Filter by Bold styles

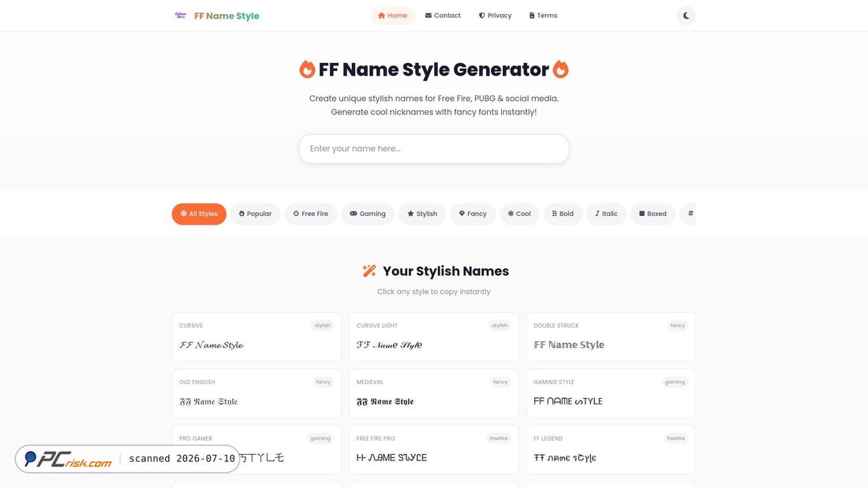[563, 214]
